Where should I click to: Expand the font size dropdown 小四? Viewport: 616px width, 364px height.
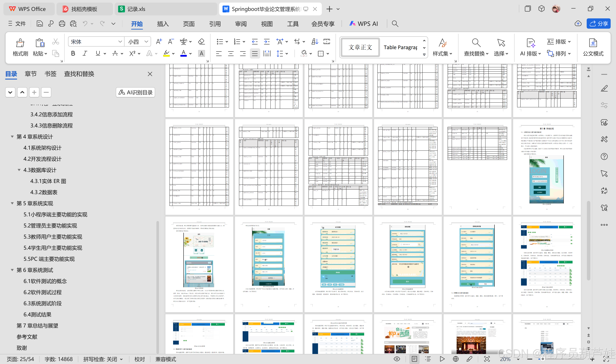click(x=138, y=42)
